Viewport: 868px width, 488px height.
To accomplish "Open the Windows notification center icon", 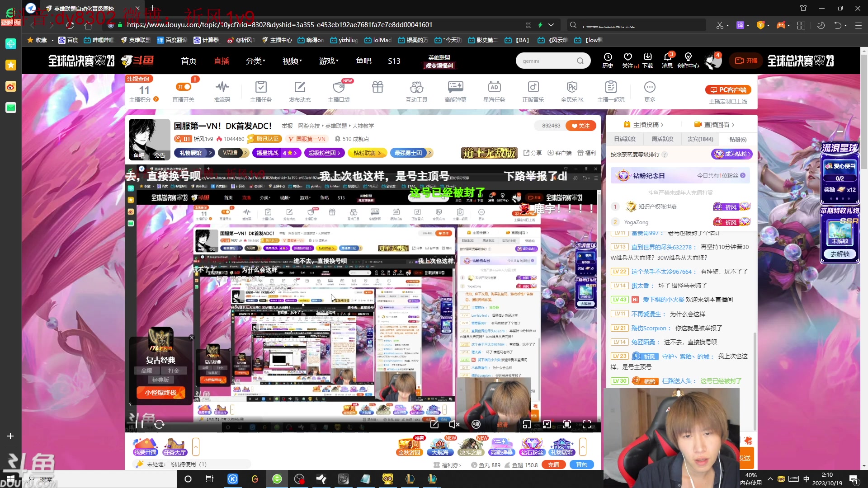I will click(x=854, y=479).
